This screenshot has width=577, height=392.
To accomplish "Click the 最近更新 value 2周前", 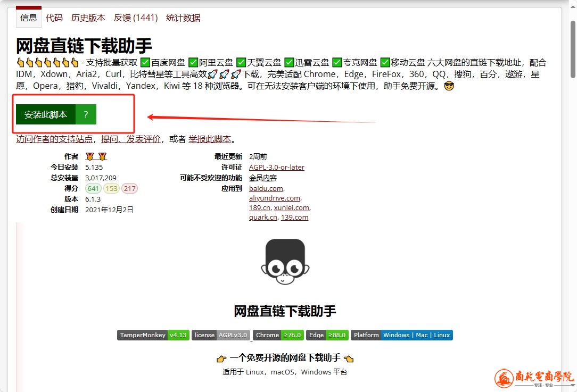I will click(258, 157).
